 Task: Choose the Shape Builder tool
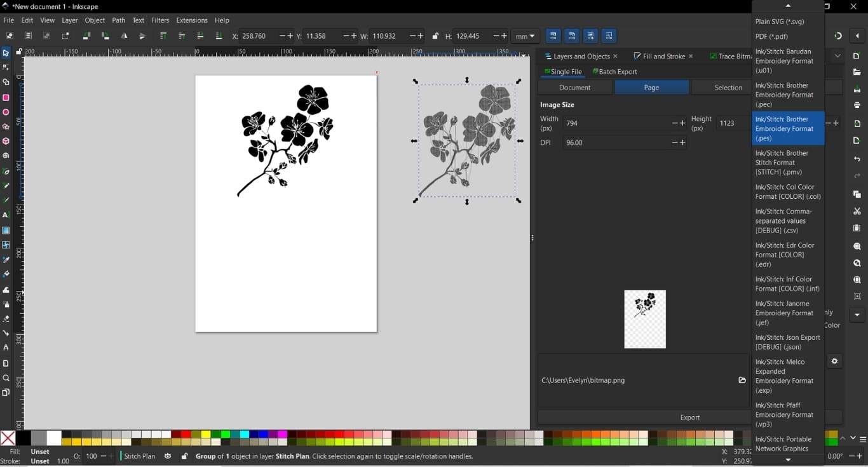(x=6, y=82)
